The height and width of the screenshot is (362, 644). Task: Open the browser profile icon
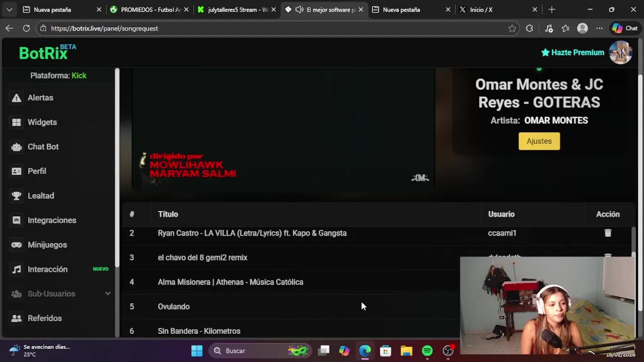point(583,29)
